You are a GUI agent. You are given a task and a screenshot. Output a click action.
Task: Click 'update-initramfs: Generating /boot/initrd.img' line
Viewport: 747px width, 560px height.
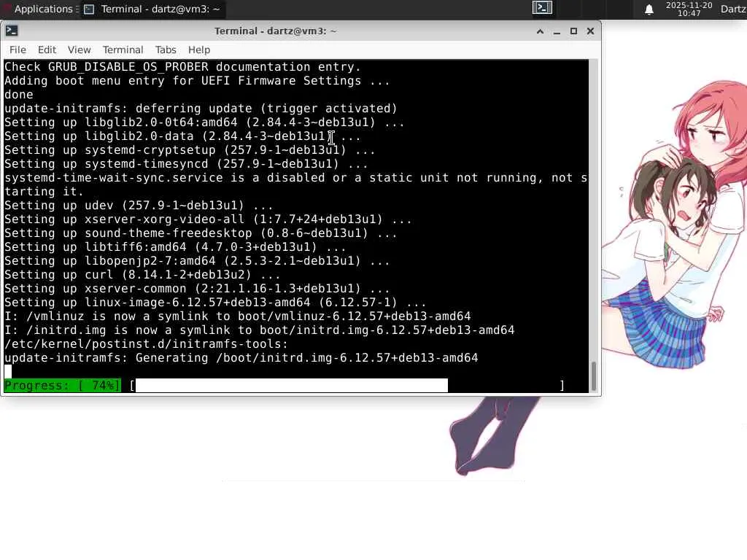[241, 357]
